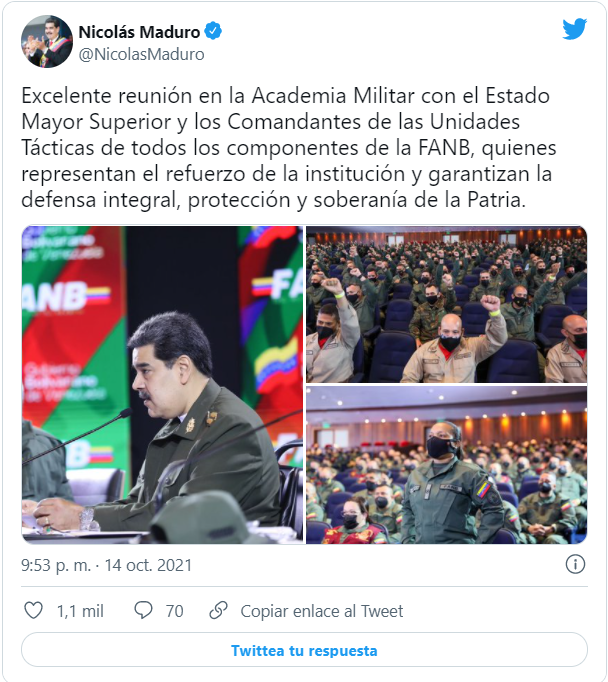This screenshot has height=682, width=608.
Task: Click Copiar enlace al Tweet
Action: 322,611
